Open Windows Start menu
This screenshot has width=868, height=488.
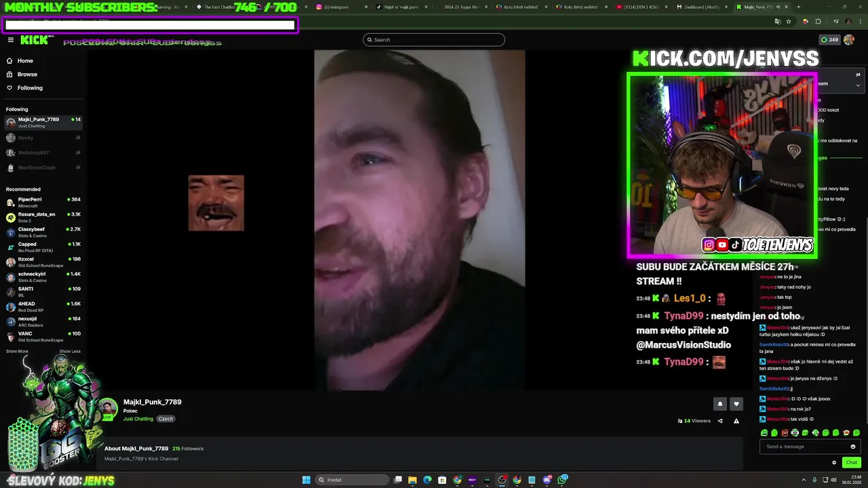(307, 480)
